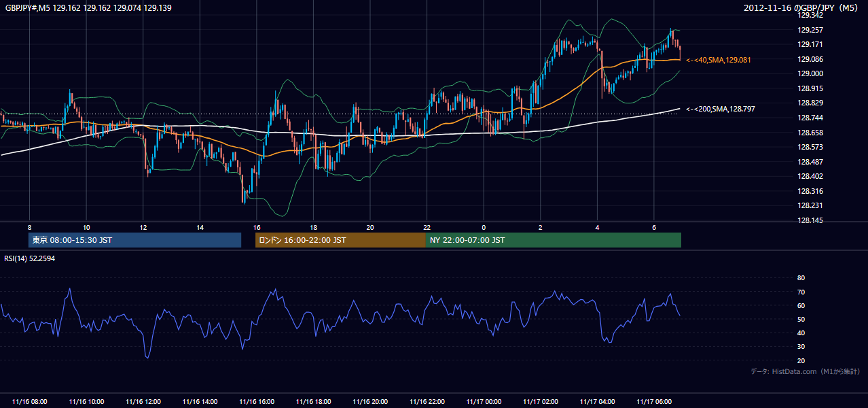Viewport: 868px width, 408px height.
Task: Click price level 128.316 on axis
Action: click(811, 191)
